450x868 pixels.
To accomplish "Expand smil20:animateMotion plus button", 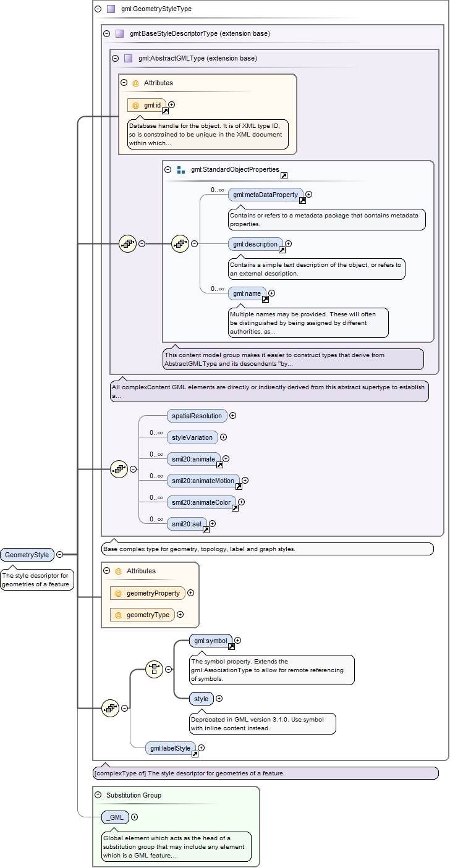I will pyautogui.click(x=245, y=481).
